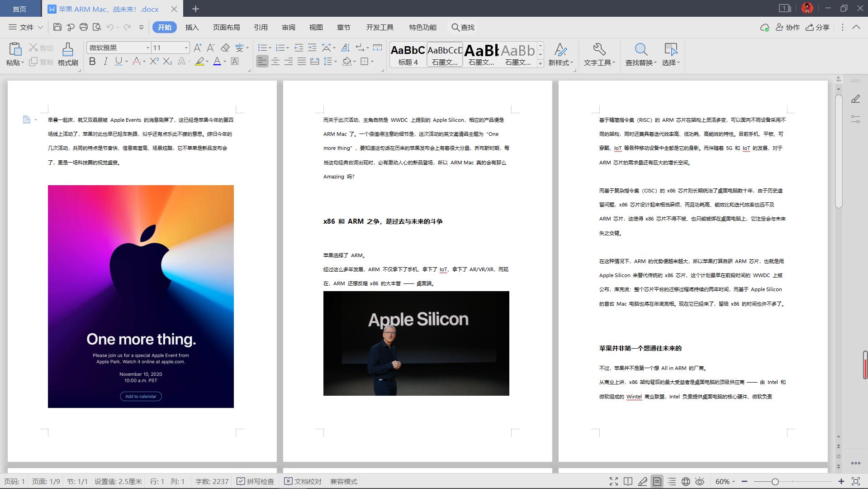Viewport: 868px width, 489px height.
Task: Click the eye protection mode icon in status bar
Action: tap(700, 481)
